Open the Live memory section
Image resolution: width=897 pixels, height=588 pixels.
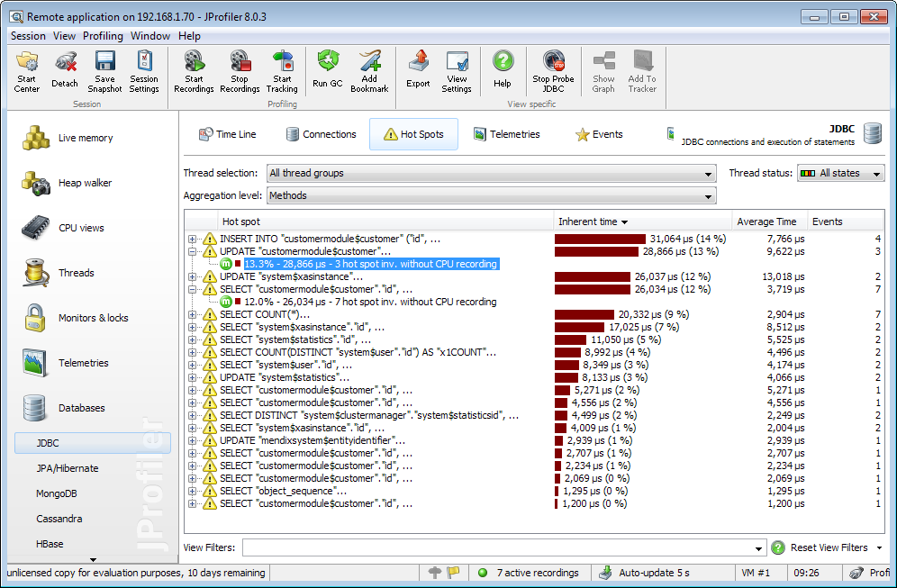pyautogui.click(x=68, y=138)
